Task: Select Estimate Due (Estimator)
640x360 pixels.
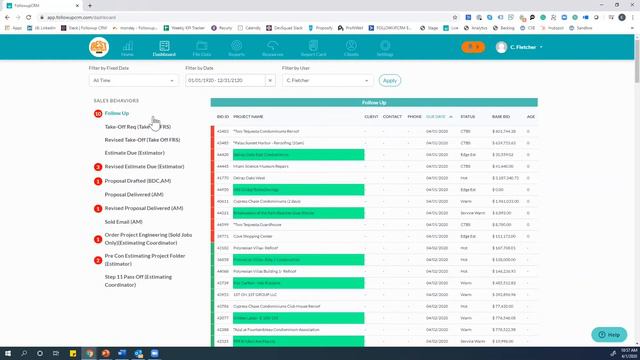Action: [134, 153]
